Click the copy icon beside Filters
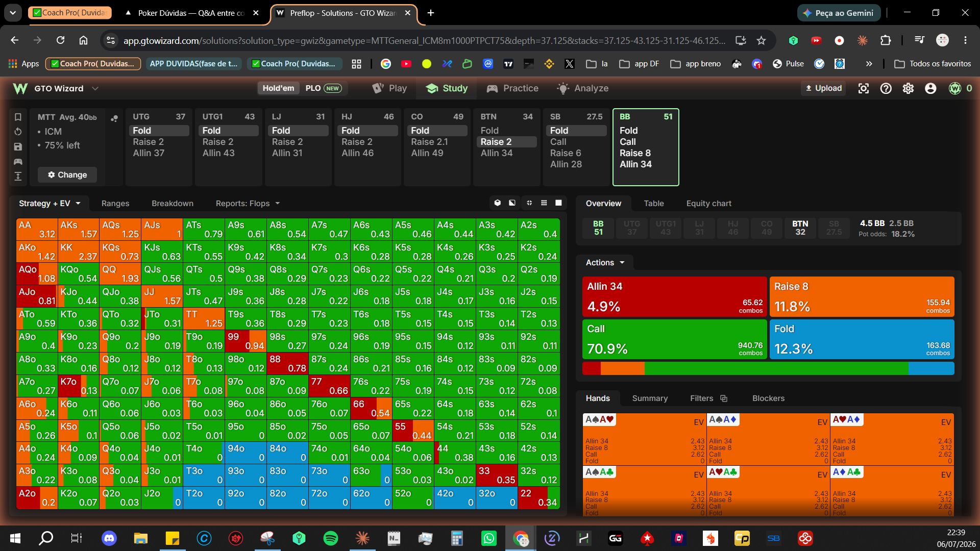 [723, 398]
